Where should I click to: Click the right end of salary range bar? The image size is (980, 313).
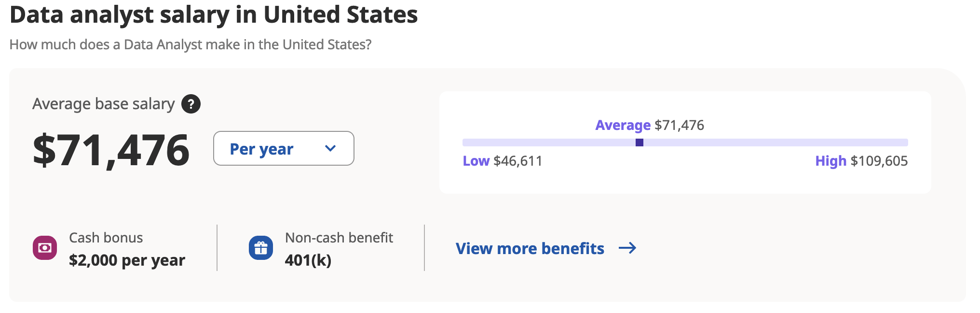(x=905, y=142)
